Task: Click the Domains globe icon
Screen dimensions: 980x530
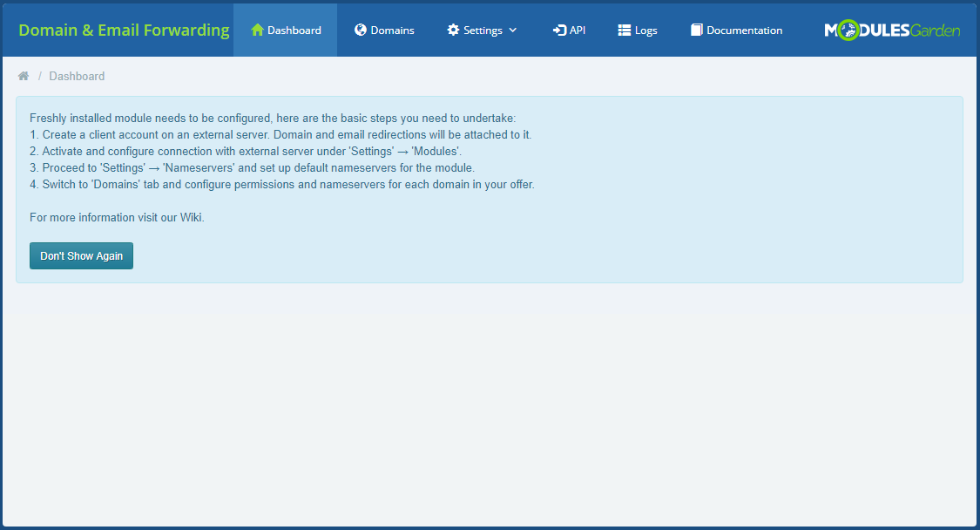Action: tap(361, 30)
